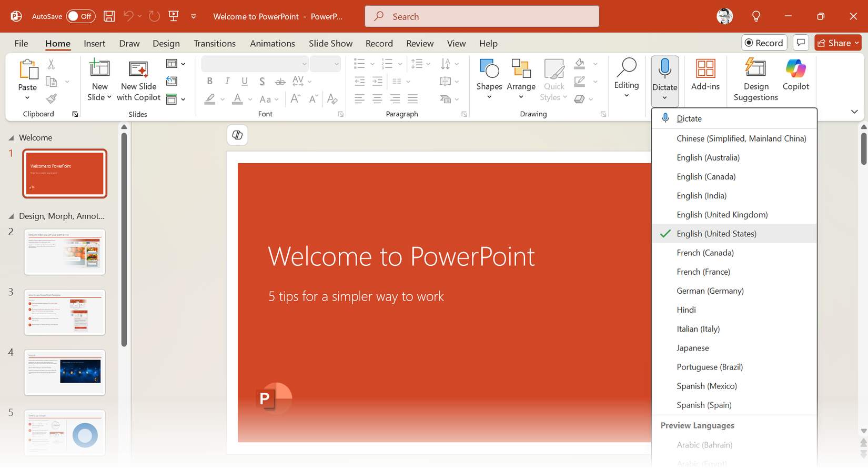Switch to the Insert tab

point(95,43)
